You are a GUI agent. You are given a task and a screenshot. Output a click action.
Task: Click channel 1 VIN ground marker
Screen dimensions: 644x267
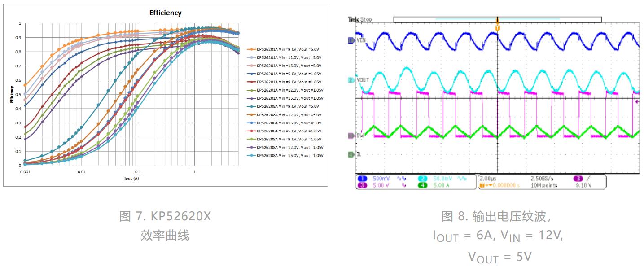click(x=351, y=40)
